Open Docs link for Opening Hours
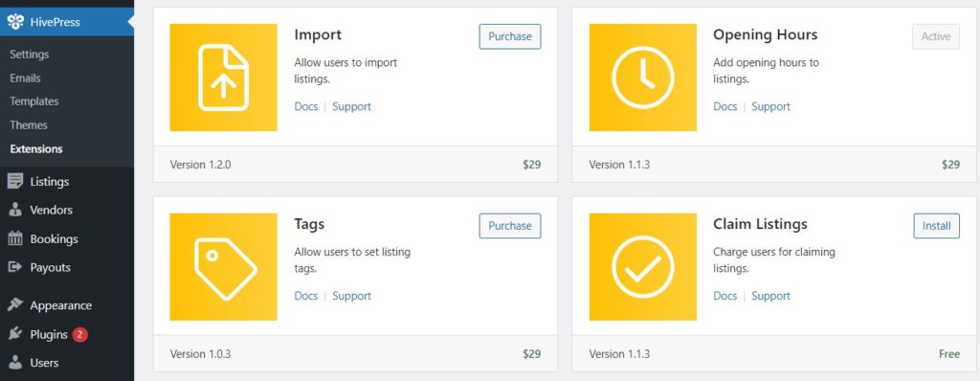The image size is (980, 381). point(725,106)
